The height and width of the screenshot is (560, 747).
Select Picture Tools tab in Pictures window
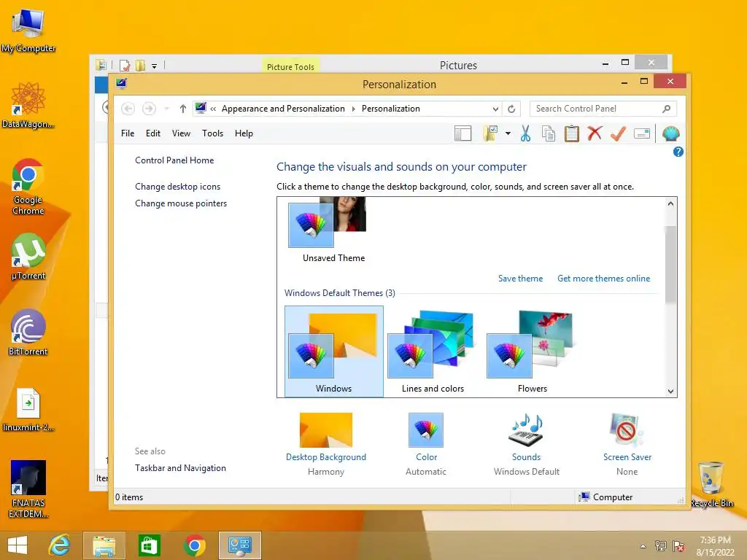[290, 66]
